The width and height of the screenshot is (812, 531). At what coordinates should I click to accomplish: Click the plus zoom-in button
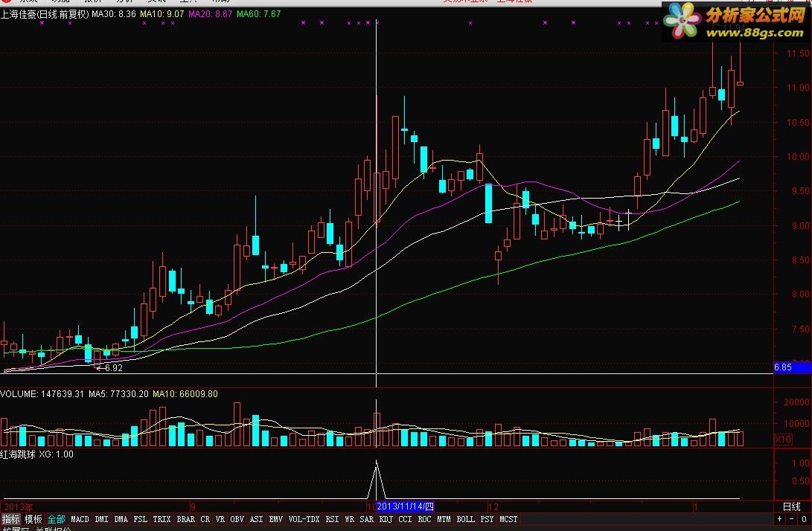tap(780, 519)
